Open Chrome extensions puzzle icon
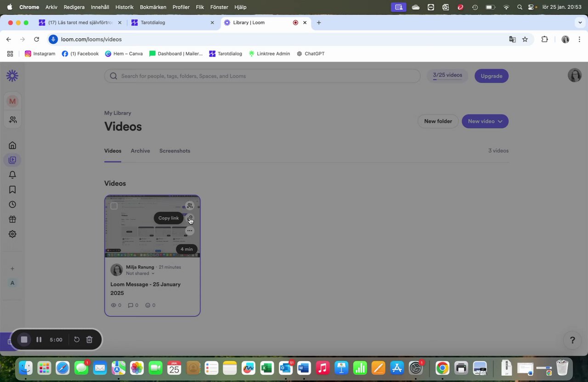Screen dimensions: 588x382 point(545,39)
